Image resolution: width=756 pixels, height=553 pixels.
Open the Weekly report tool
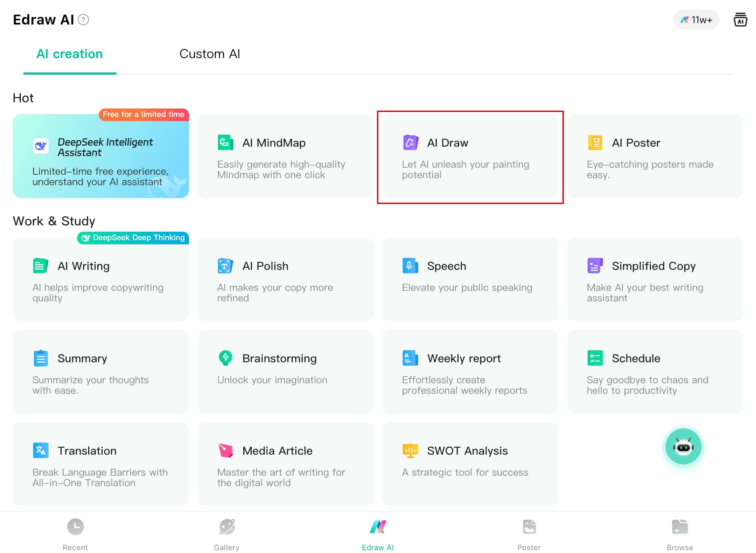point(470,372)
